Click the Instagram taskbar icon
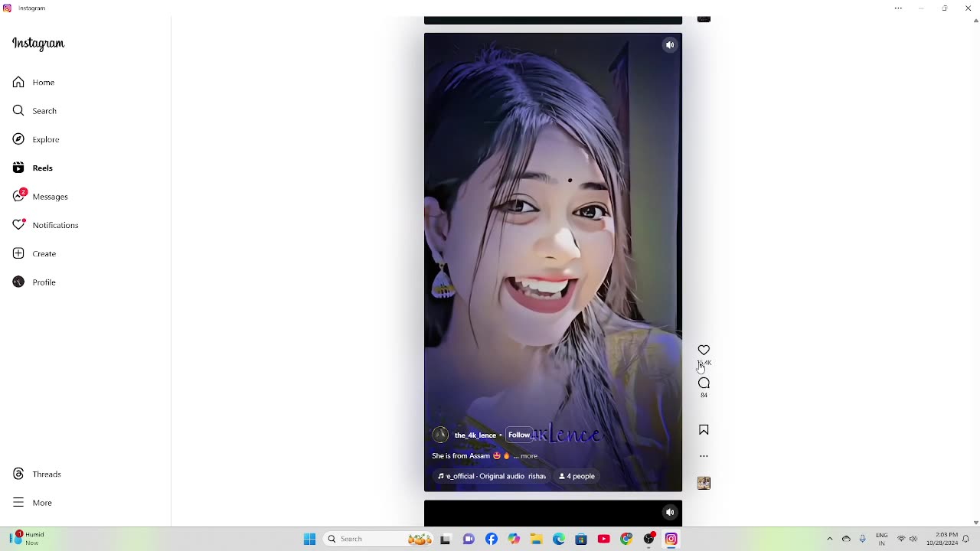 click(x=671, y=539)
